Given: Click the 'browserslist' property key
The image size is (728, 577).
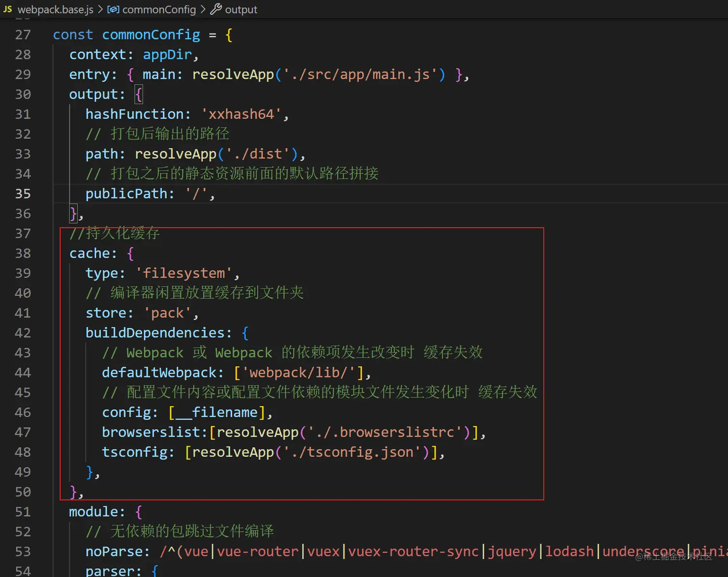Looking at the screenshot, I should point(151,432).
